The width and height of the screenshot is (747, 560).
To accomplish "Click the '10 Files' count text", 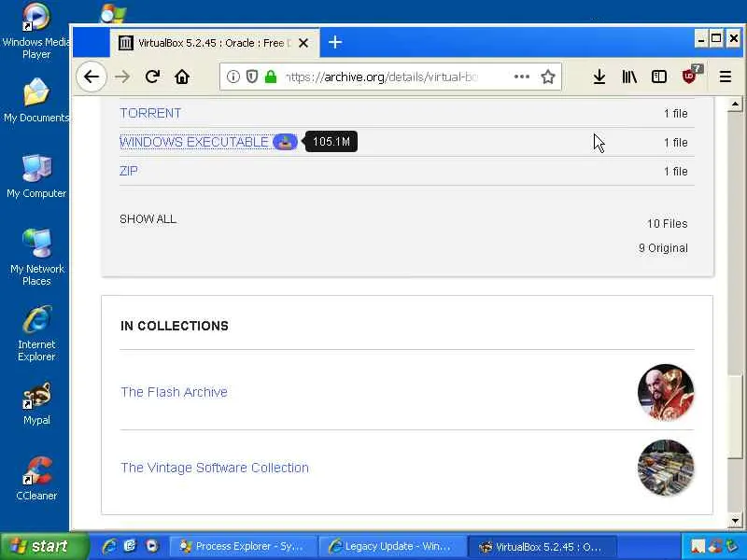I will (x=667, y=224).
